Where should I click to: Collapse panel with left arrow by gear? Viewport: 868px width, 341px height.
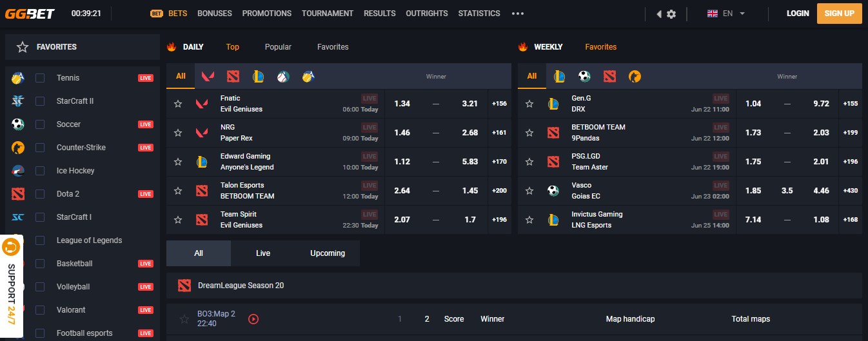(x=658, y=14)
